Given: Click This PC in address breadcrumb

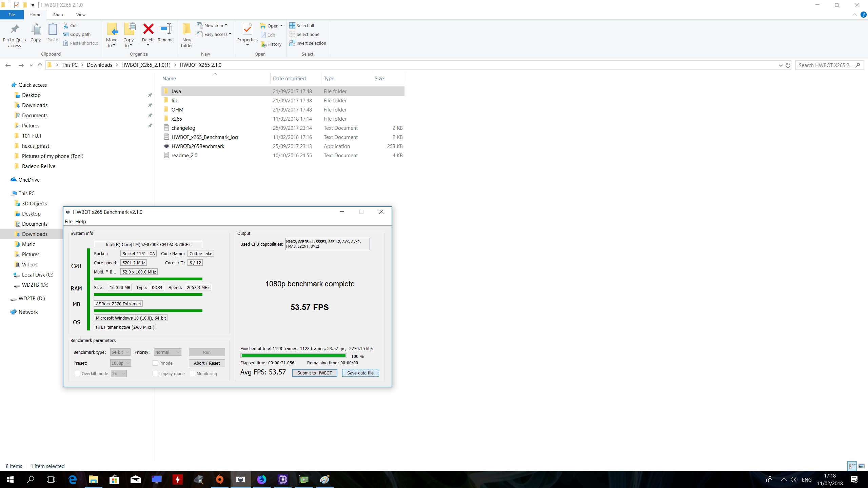Looking at the screenshot, I should click(x=70, y=65).
